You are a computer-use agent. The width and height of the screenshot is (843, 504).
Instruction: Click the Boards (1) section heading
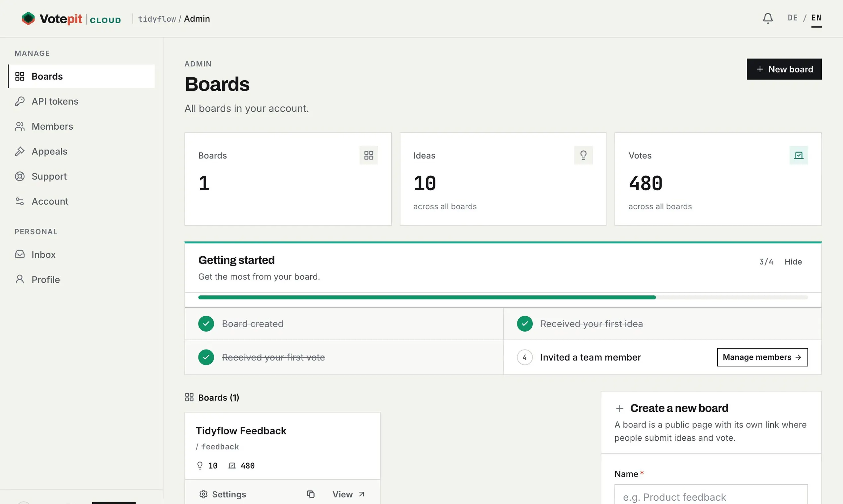point(219,397)
